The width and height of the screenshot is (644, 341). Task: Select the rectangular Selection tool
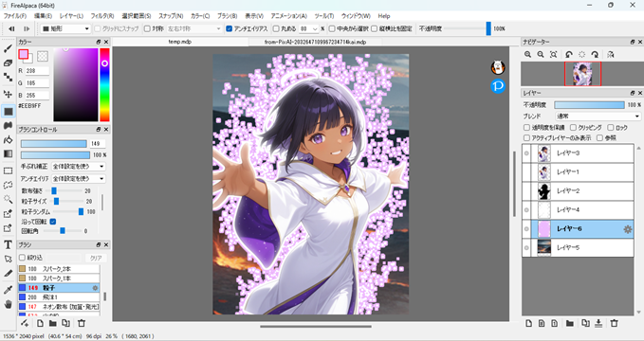click(8, 170)
